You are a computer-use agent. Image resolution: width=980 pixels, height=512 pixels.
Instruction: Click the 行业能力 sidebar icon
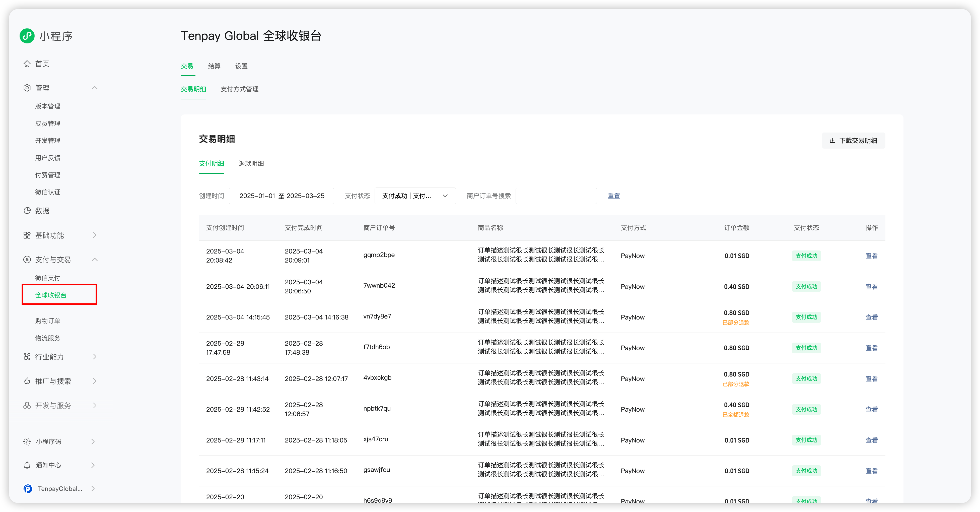click(27, 357)
